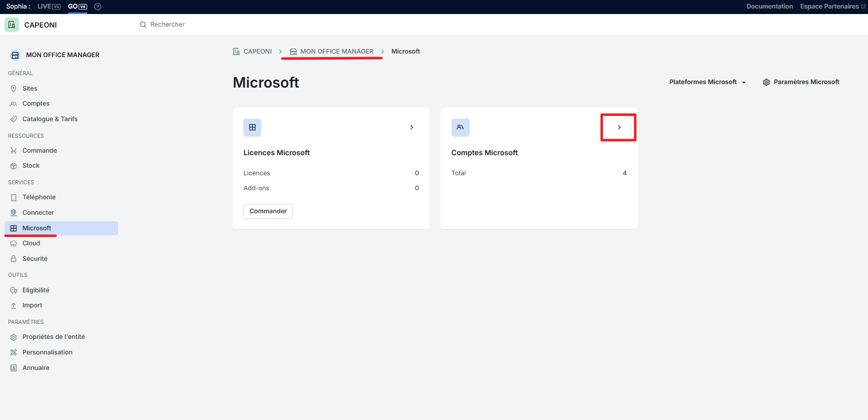Image resolution: width=868 pixels, height=420 pixels.
Task: Open Licences Microsoft card chevron arrow
Action: point(411,128)
